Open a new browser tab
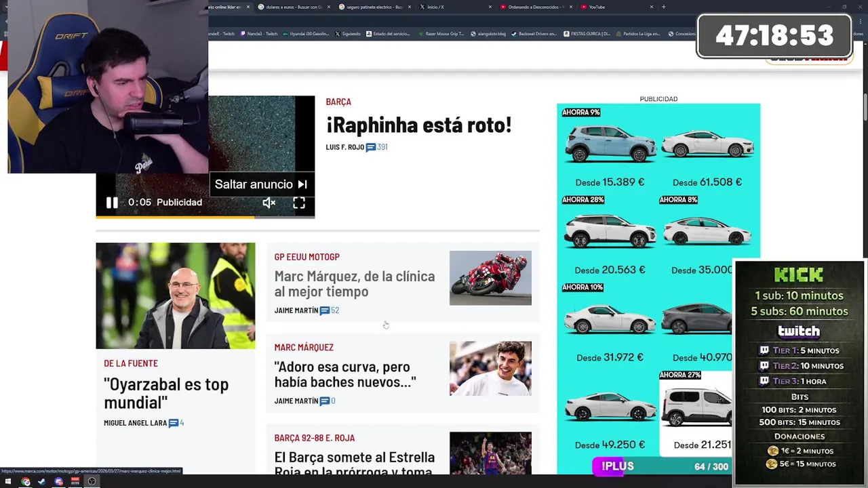The height and width of the screenshot is (488, 868). click(x=663, y=7)
